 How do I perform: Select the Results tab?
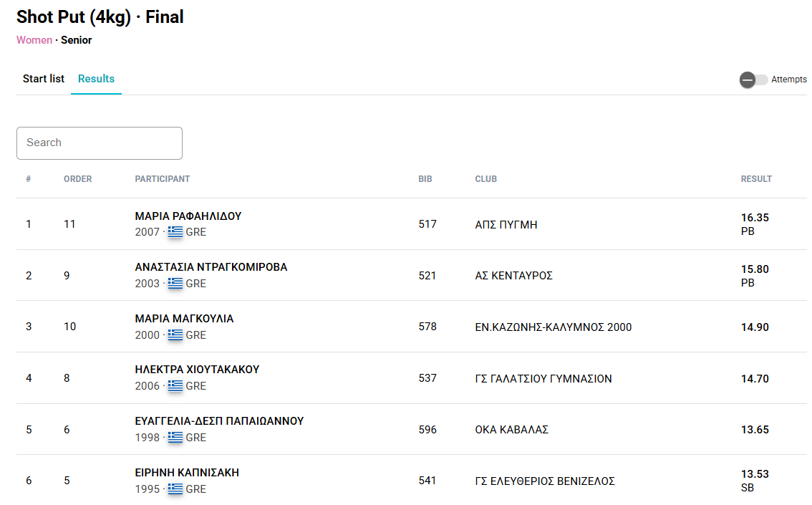(x=96, y=79)
